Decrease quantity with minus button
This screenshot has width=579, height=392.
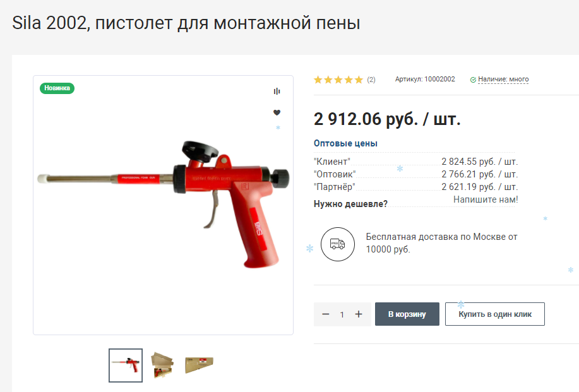[x=325, y=314]
